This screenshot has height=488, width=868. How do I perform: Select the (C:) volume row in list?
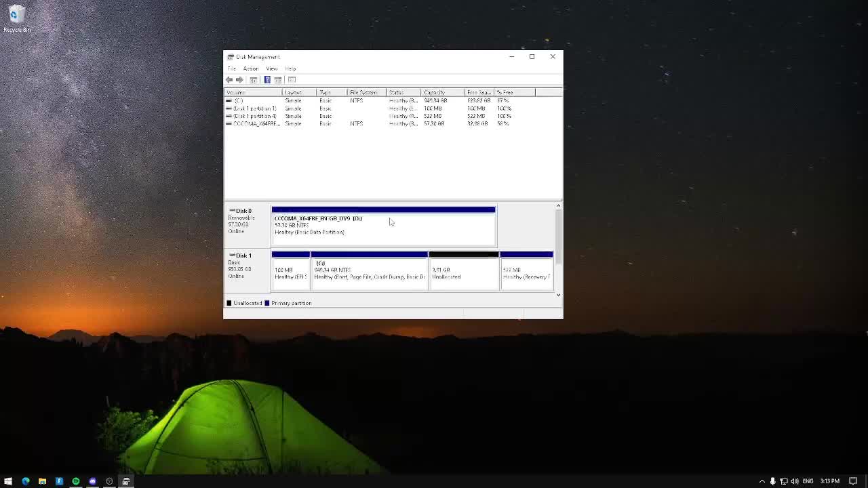[239, 101]
